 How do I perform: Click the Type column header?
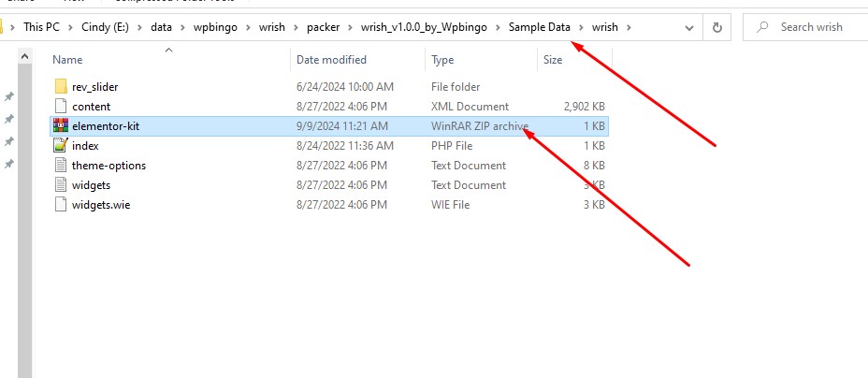[x=442, y=60]
